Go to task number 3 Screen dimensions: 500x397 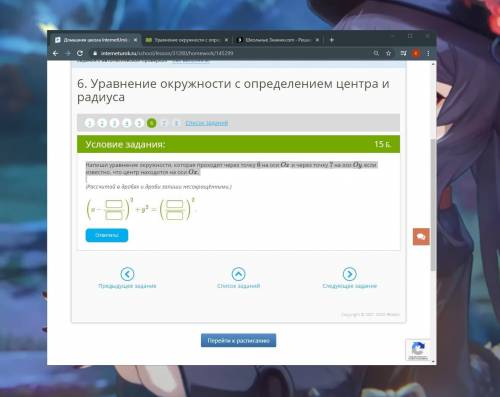pyautogui.click(x=114, y=123)
